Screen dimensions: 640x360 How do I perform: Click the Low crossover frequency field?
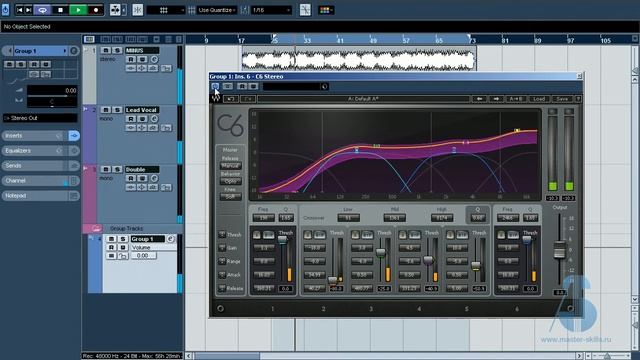pyautogui.click(x=349, y=218)
